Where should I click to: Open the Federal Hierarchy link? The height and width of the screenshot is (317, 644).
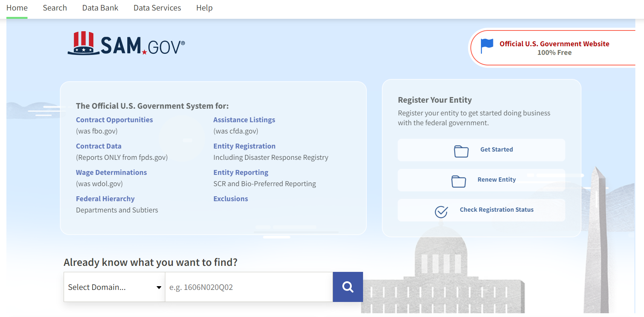pos(105,199)
